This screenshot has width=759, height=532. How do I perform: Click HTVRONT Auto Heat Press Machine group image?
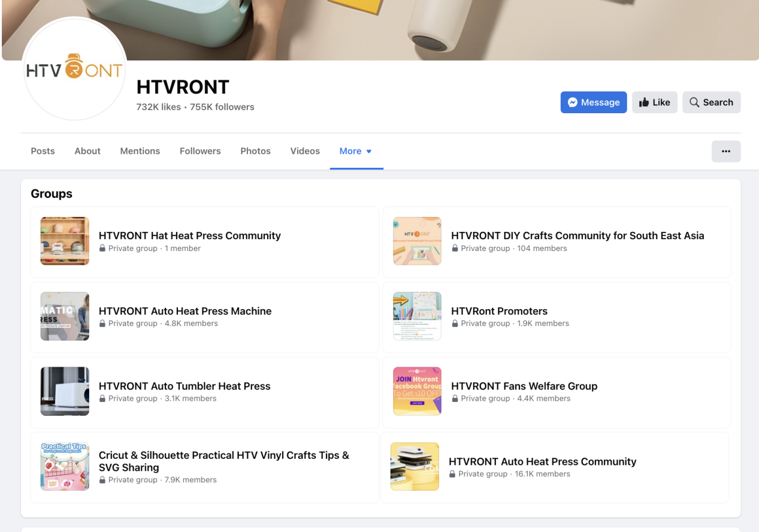tap(65, 316)
